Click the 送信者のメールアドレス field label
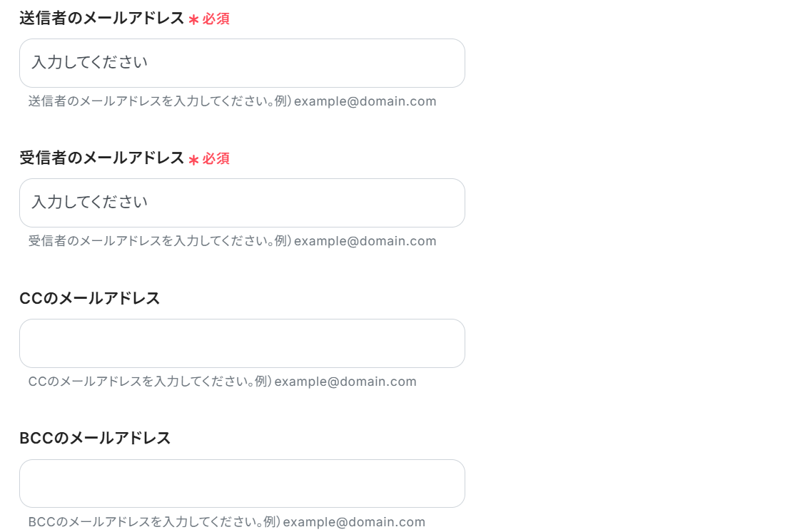 tap(101, 19)
